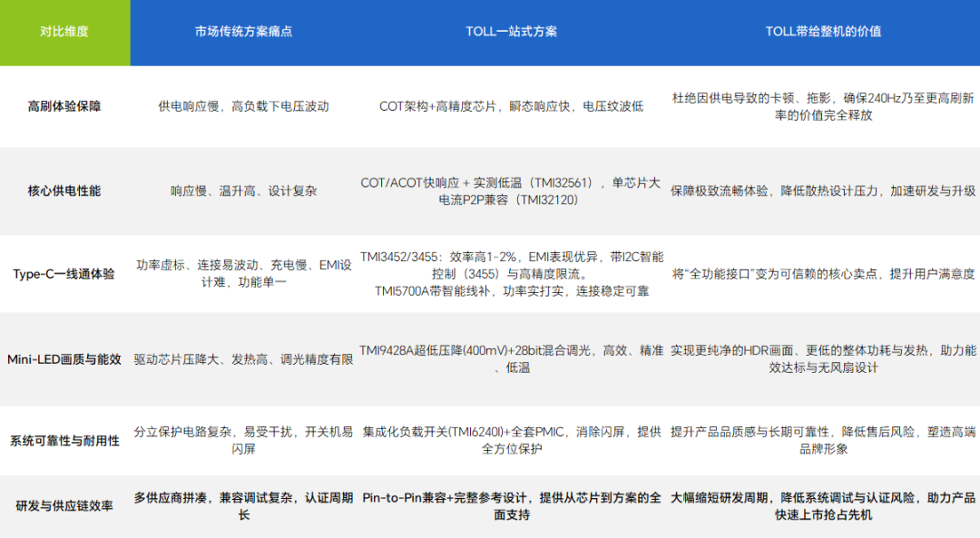Viewport: 980px width, 538px height.
Task: Click the 对比维度 header cell
Action: click(x=64, y=32)
